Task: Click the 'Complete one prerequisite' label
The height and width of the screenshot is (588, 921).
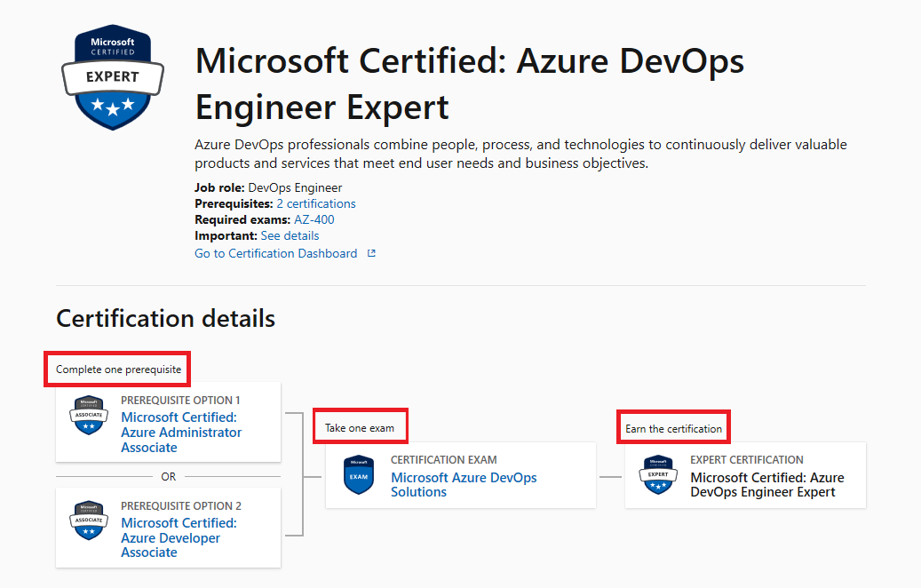Action: pyautogui.click(x=119, y=369)
